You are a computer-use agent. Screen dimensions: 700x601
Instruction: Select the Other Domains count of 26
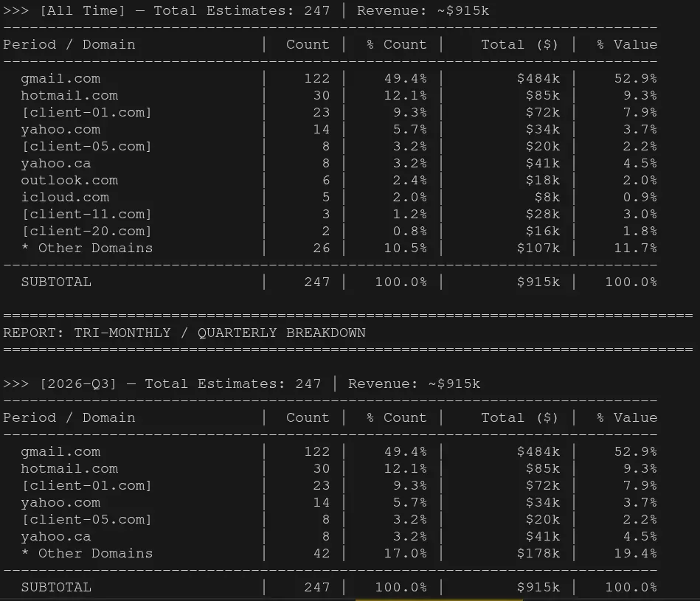(322, 248)
